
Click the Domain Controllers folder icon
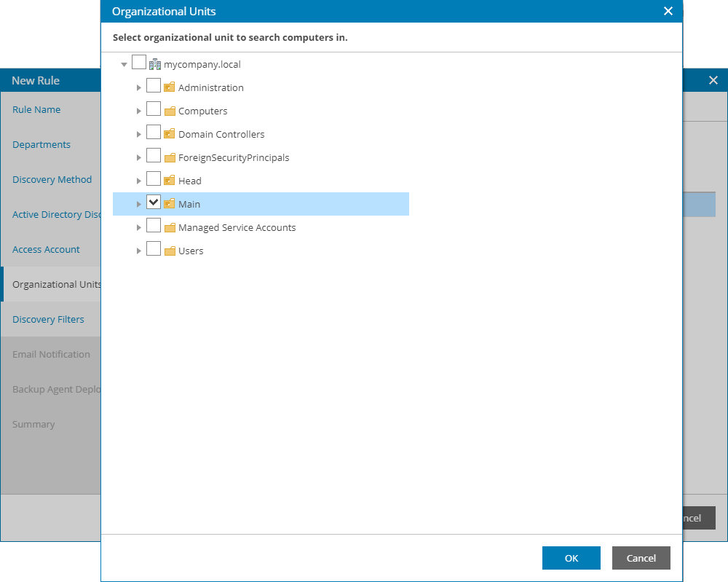pyautogui.click(x=170, y=134)
